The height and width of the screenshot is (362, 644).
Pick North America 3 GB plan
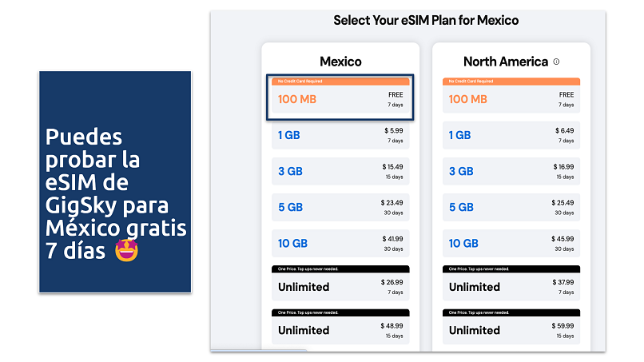(x=511, y=171)
